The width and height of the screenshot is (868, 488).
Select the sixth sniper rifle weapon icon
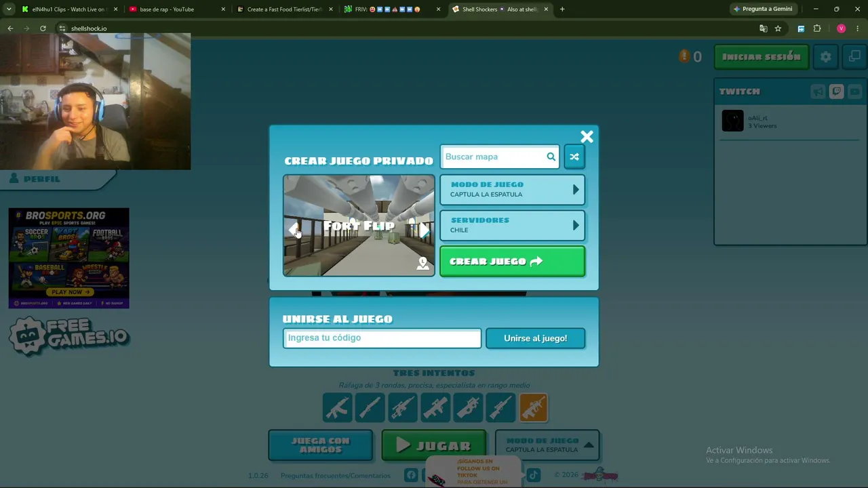(500, 407)
